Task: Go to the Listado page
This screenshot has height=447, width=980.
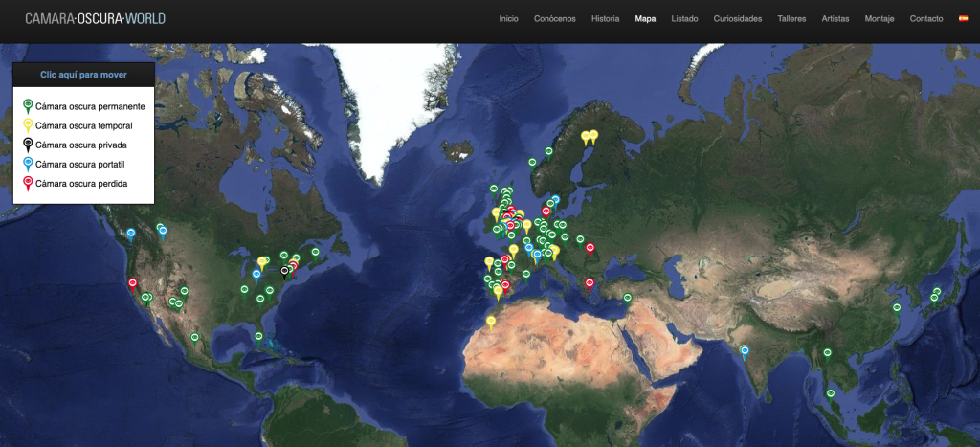Action: pos(684,19)
